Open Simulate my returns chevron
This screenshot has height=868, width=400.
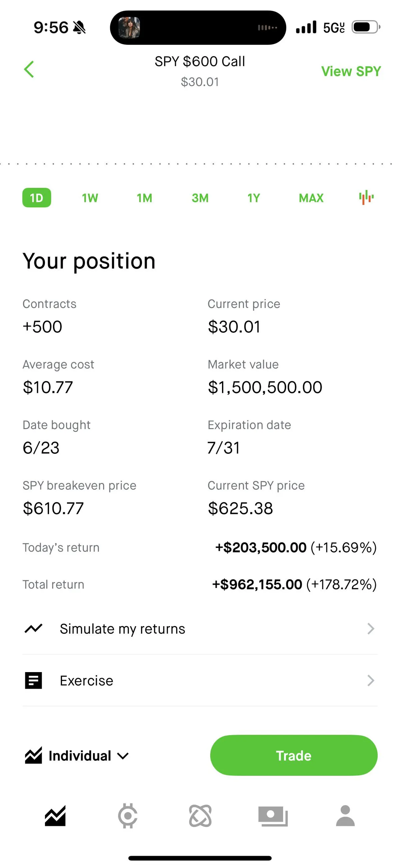(371, 629)
